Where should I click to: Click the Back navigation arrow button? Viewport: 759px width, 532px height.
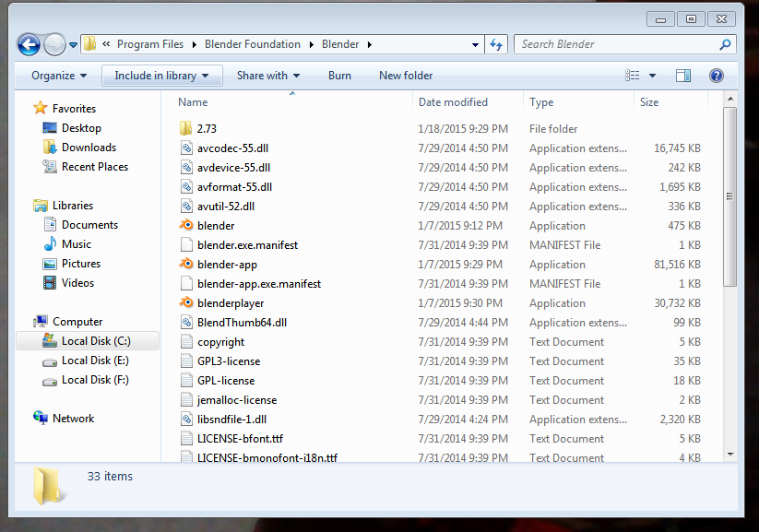(x=29, y=45)
